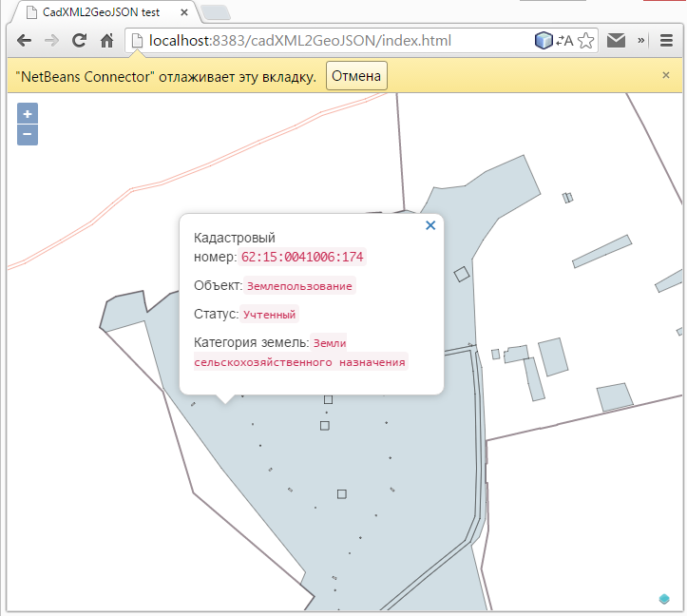The image size is (687, 616).
Task: Click the Отмена button in the infobar
Action: coord(356,76)
